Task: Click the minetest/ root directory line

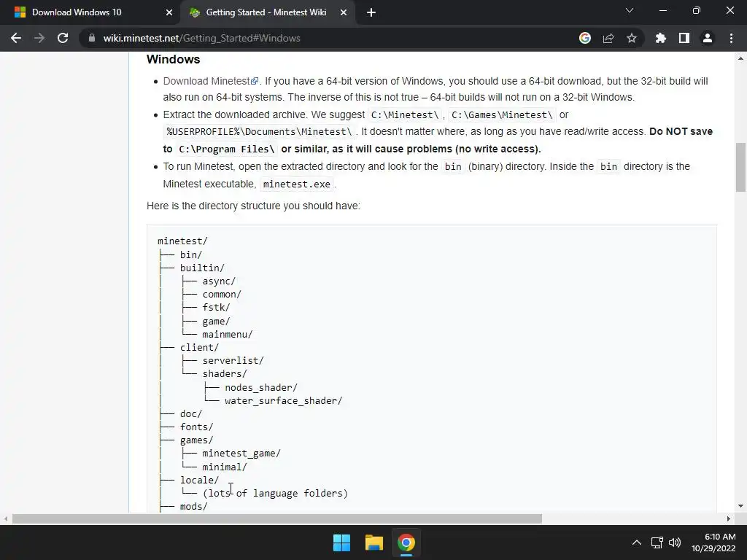Action: coord(182,241)
